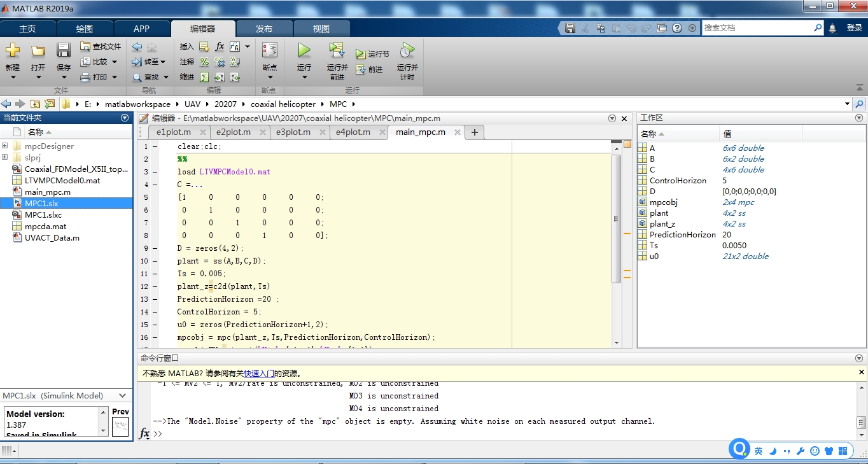
Task: Open the address path history dropdown
Action: pos(847,104)
